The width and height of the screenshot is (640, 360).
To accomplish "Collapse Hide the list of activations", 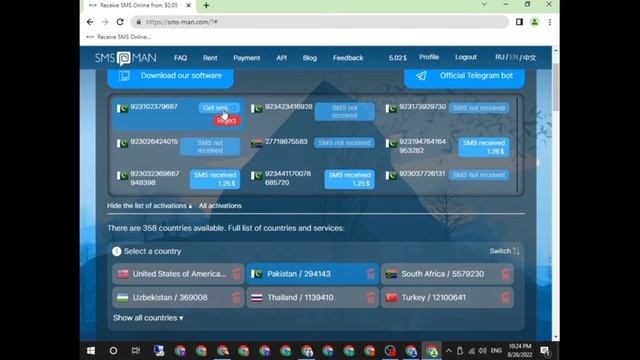I will pos(149,206).
